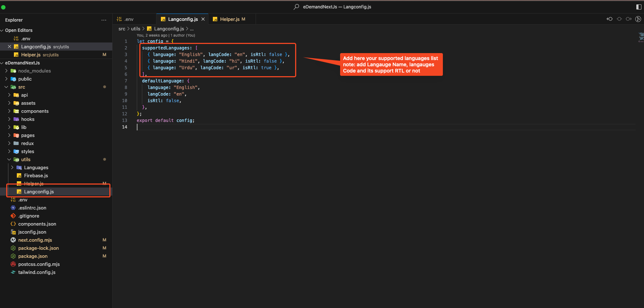
Task: Click the search magnifier in the title bar
Action: tap(296, 7)
